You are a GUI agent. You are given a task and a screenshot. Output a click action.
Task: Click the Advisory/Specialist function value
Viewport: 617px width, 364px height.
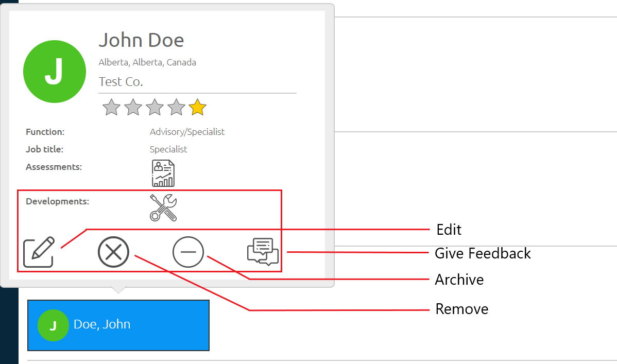coord(187,132)
